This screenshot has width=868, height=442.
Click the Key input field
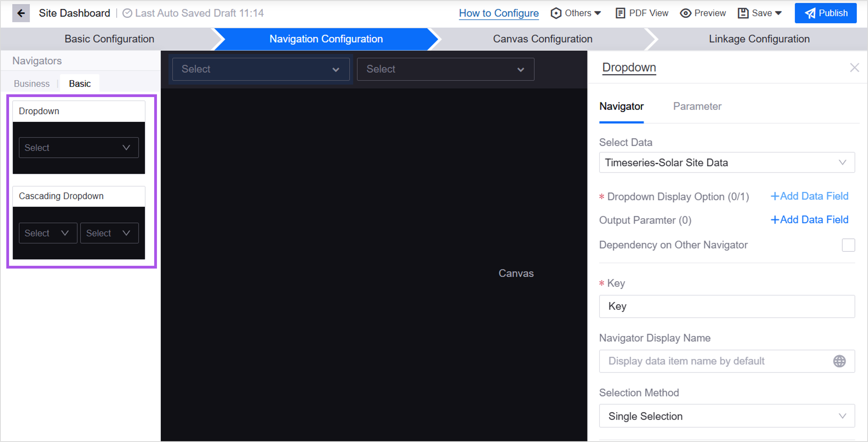tap(726, 306)
